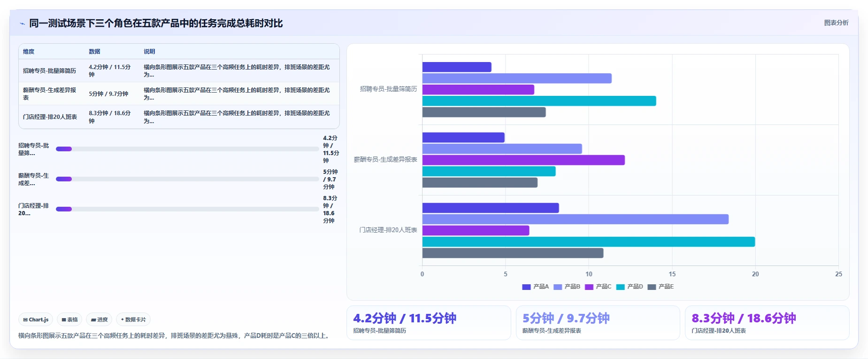
Task: Hide 产品C series via legend
Action: pyautogui.click(x=598, y=287)
